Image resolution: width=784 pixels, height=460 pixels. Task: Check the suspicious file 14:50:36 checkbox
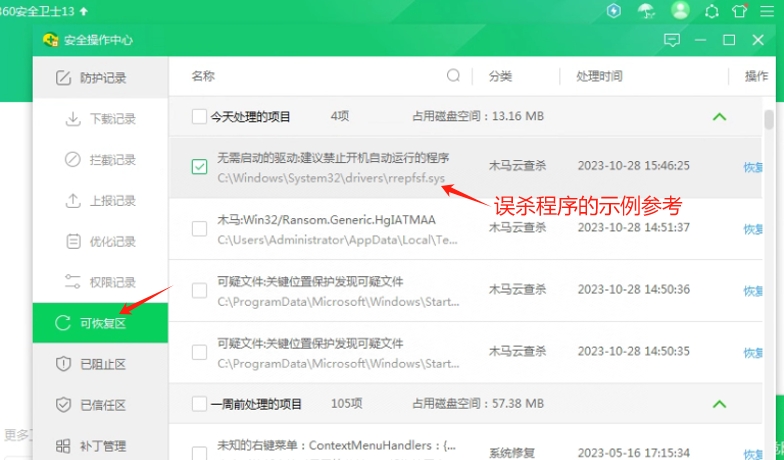(199, 290)
